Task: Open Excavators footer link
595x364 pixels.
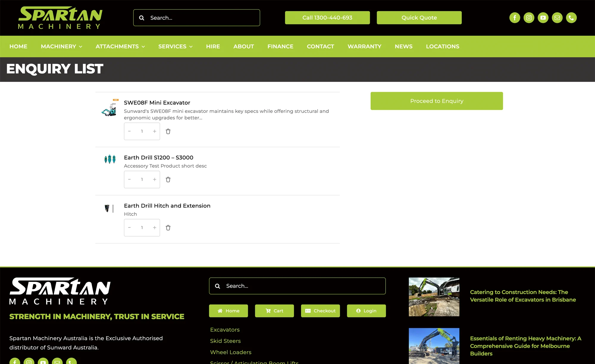Action: click(225, 330)
